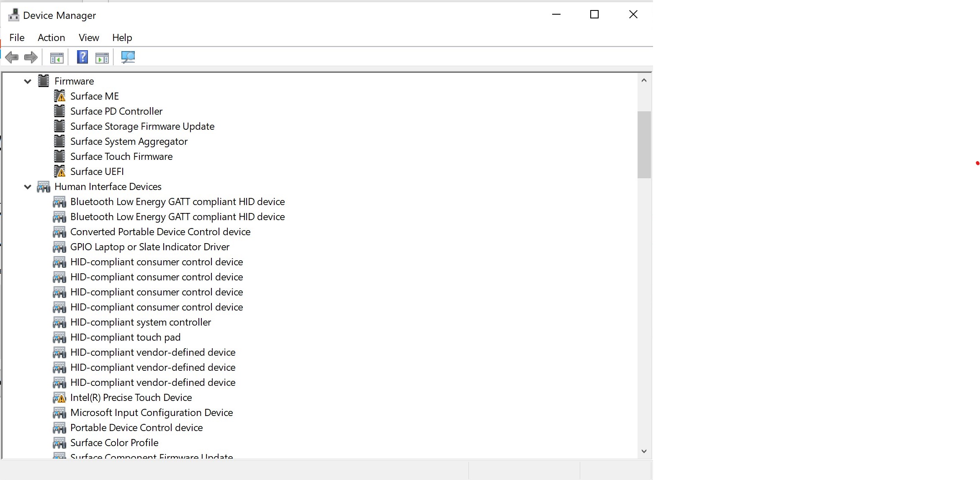
Task: Click the Forward arrow toolbar icon
Action: point(31,57)
